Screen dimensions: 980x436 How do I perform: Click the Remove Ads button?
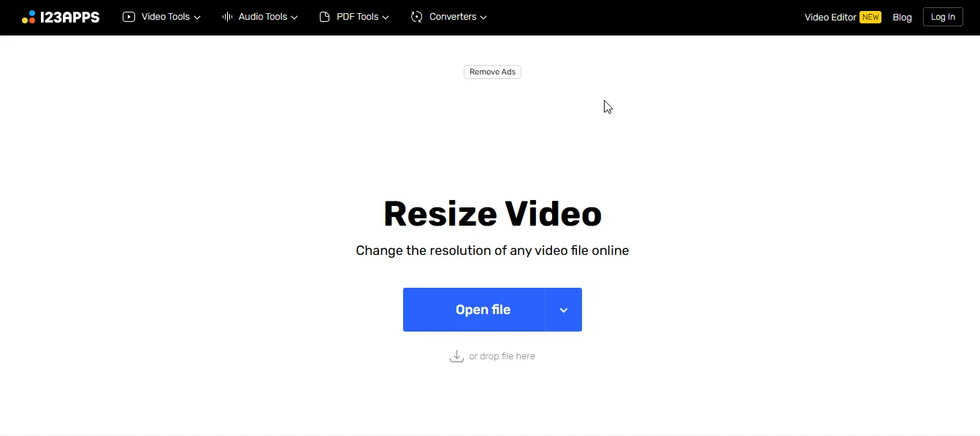point(492,72)
